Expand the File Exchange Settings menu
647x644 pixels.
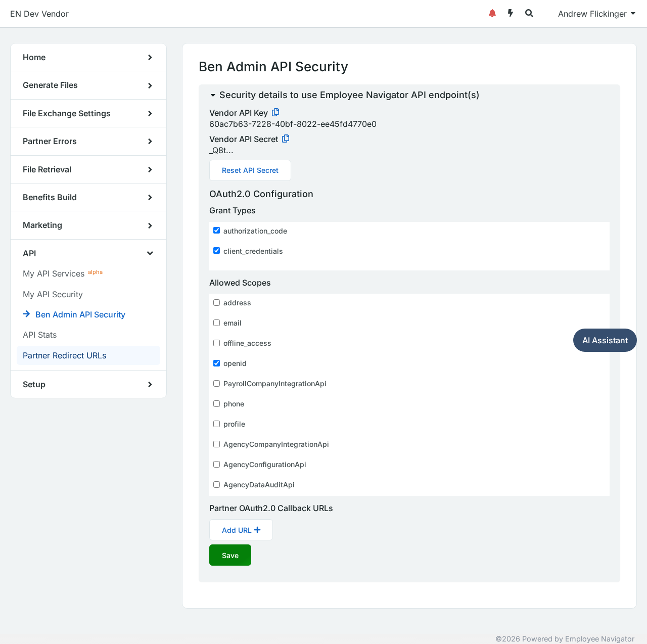tap(88, 113)
